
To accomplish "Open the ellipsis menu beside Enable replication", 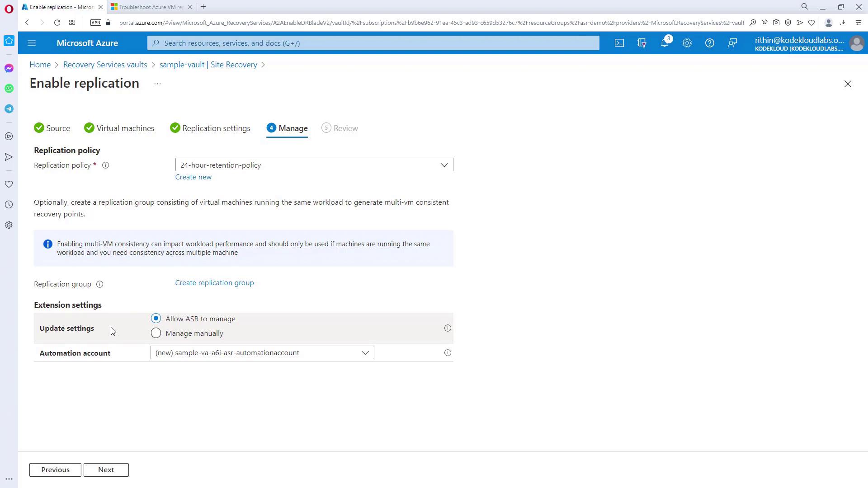I will [157, 84].
